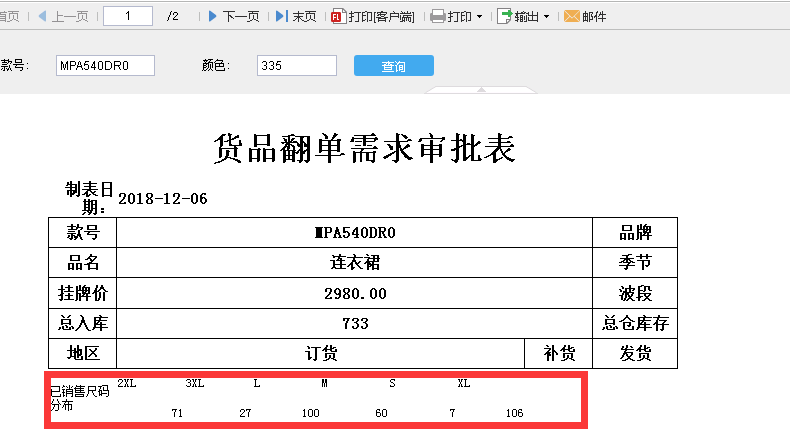Expand the 输出 dropdown arrow
This screenshot has height=431, width=790.
click(x=546, y=17)
